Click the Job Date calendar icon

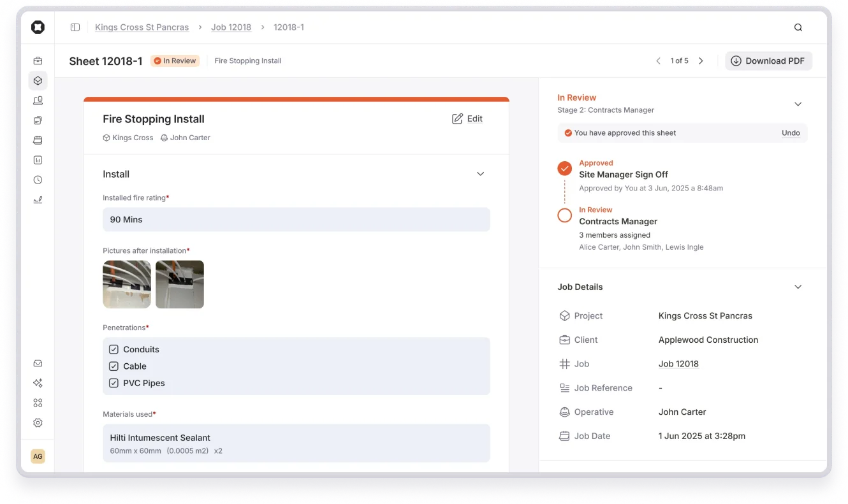564,436
